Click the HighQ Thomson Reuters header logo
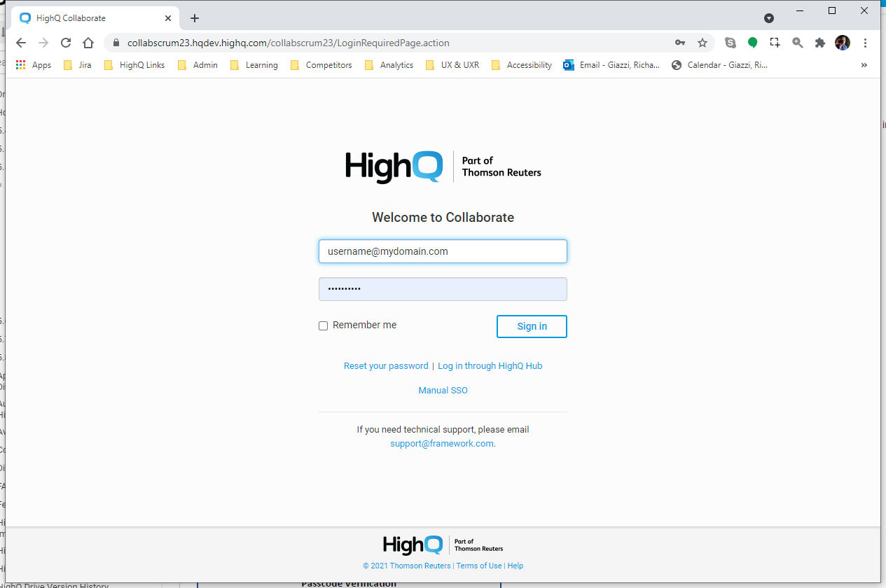 (443, 167)
